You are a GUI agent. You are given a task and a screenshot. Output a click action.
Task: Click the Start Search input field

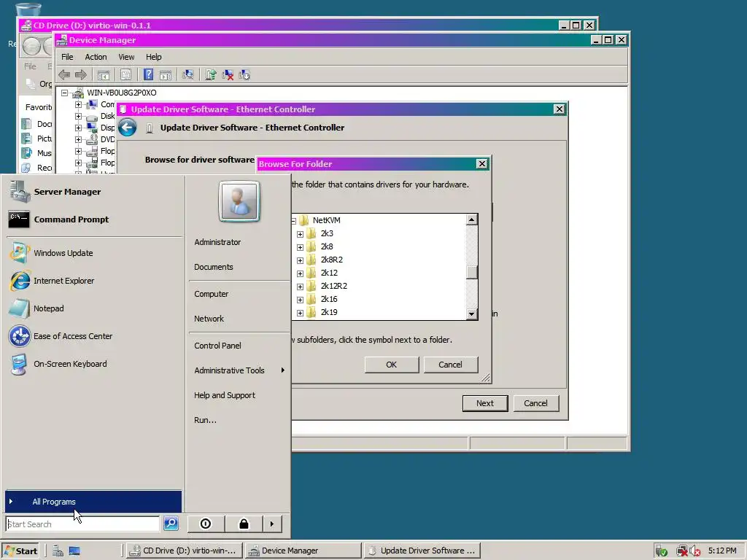click(x=83, y=524)
